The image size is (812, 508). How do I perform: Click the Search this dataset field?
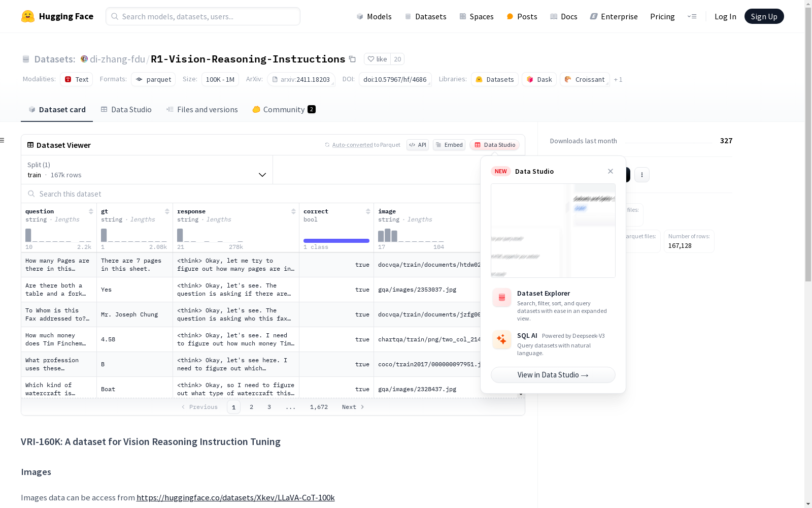point(251,194)
